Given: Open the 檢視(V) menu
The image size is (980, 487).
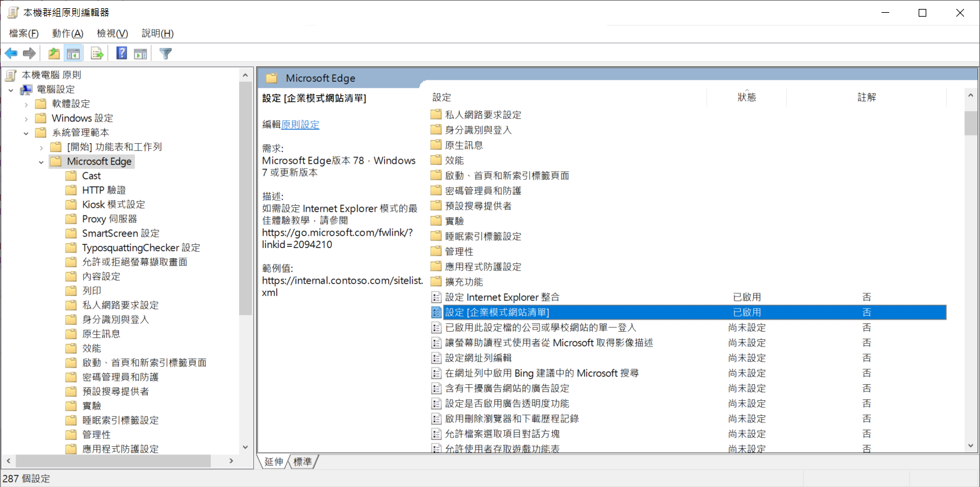Looking at the screenshot, I should (x=112, y=33).
